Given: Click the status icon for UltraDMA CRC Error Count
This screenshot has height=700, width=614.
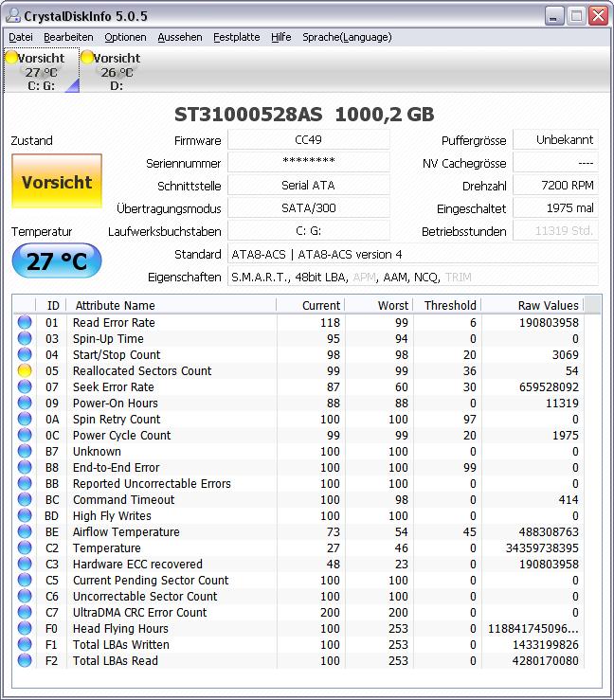Looking at the screenshot, I should [25, 612].
